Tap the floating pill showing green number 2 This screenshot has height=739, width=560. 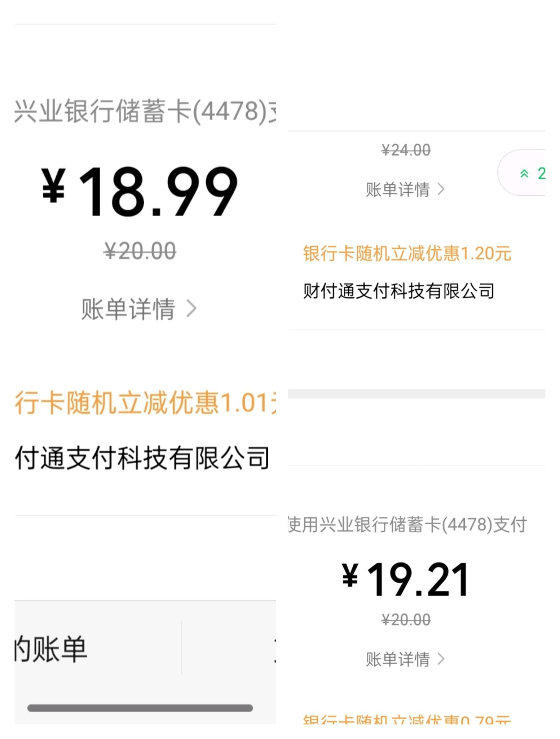(521, 173)
